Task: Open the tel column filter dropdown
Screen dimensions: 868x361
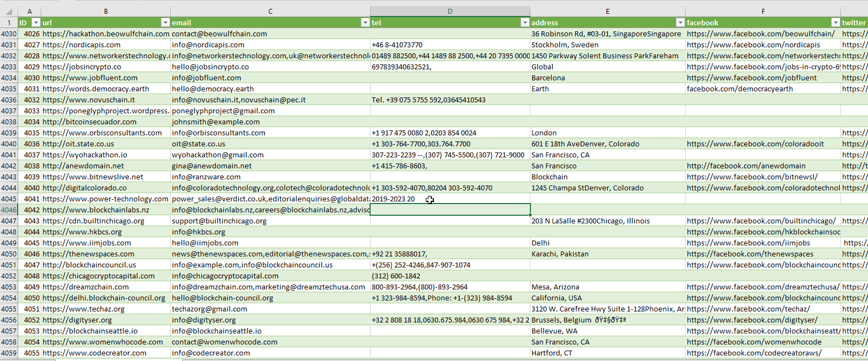Action: tap(525, 23)
